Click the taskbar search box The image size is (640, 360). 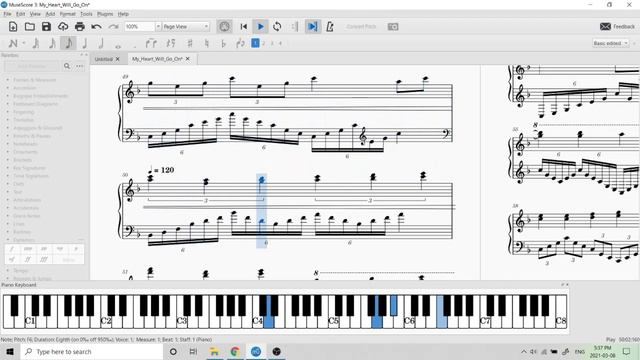(92, 351)
